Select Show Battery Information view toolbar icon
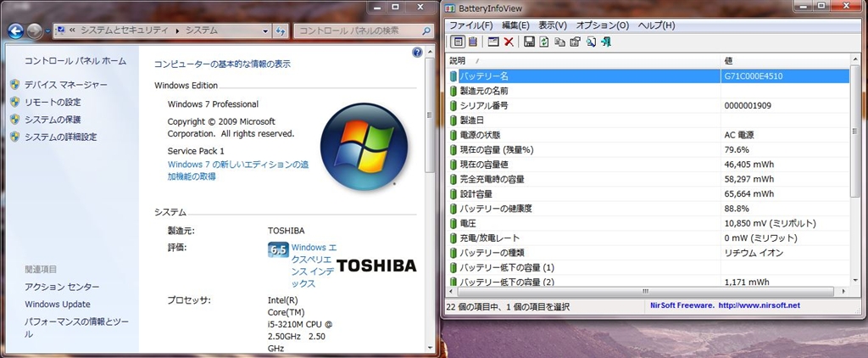The height and width of the screenshot is (358, 868). 458,42
